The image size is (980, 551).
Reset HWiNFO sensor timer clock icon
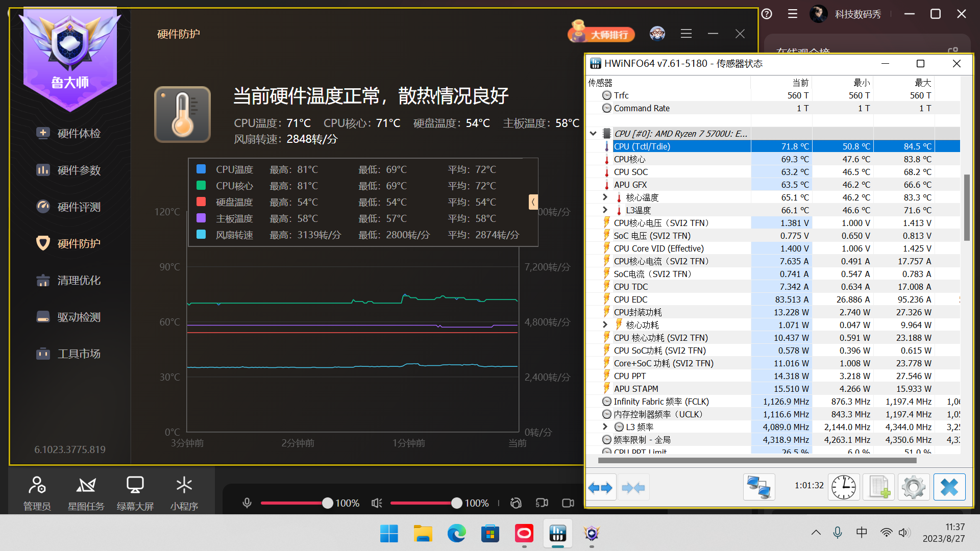click(x=844, y=487)
